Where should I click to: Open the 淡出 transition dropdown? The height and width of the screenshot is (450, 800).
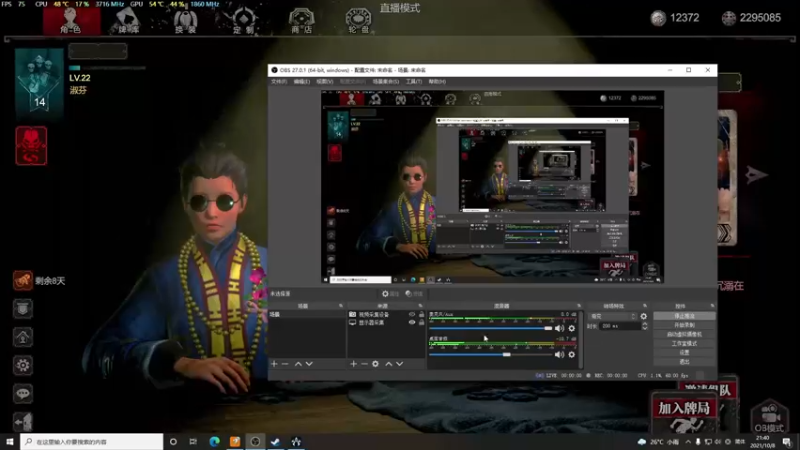613,316
